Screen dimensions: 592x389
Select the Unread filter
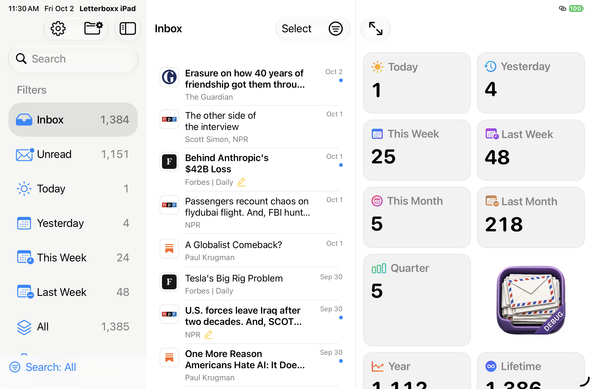click(73, 154)
